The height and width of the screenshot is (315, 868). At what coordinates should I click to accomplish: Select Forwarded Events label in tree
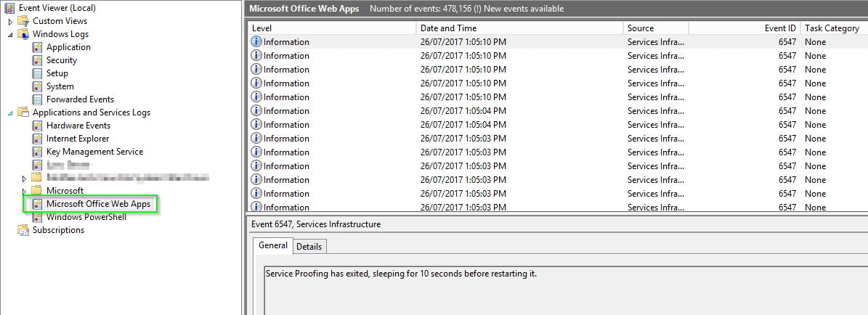click(x=81, y=99)
